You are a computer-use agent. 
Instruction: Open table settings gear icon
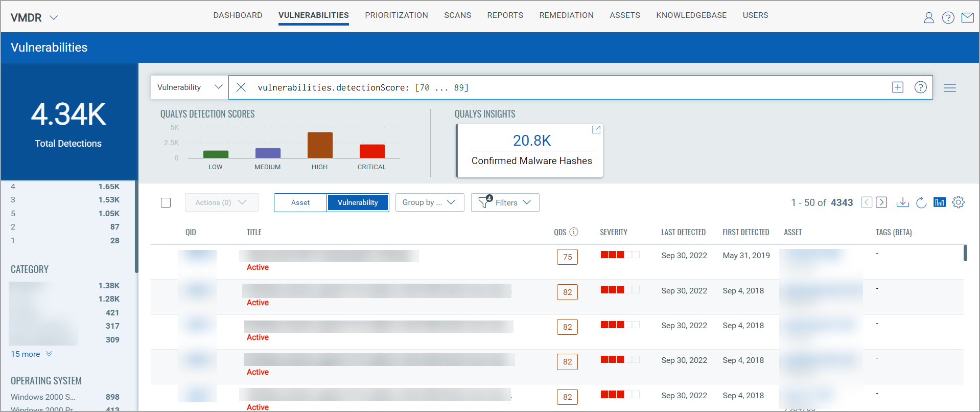[x=959, y=202]
